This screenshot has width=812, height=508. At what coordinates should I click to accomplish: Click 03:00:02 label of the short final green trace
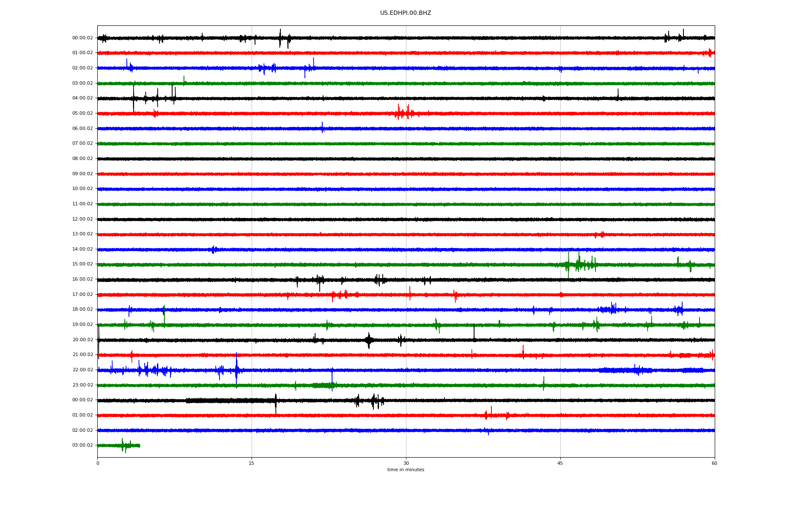tap(82, 445)
